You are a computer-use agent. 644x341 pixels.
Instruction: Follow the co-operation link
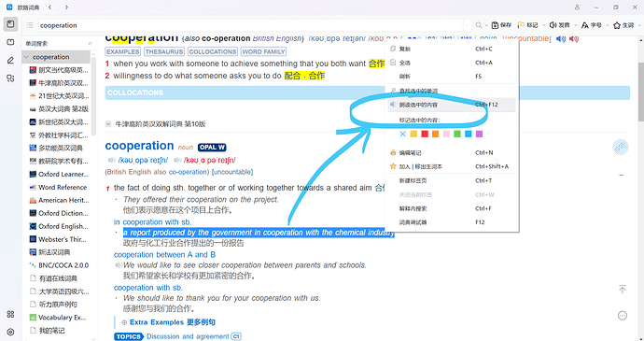click(x=189, y=172)
